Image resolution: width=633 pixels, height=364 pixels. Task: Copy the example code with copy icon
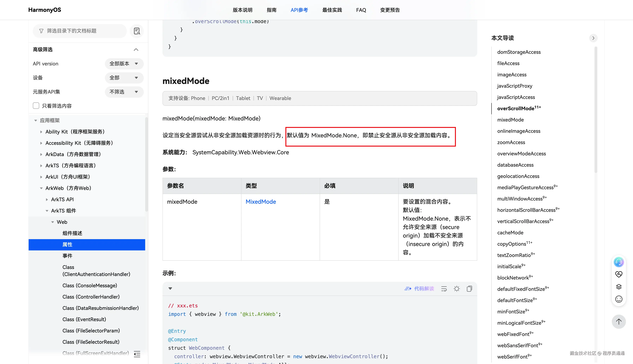point(469,289)
